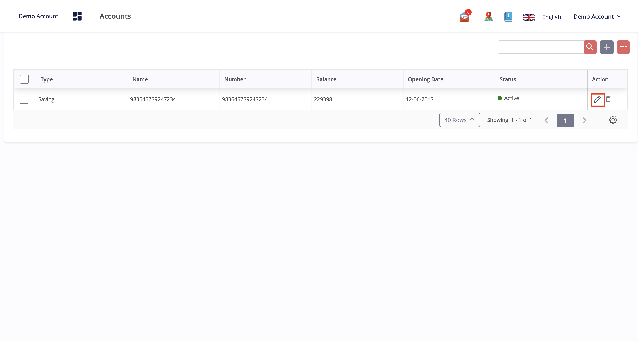The height and width of the screenshot is (364, 638).
Task: Toggle the Saving account row checkbox
Action: [24, 99]
